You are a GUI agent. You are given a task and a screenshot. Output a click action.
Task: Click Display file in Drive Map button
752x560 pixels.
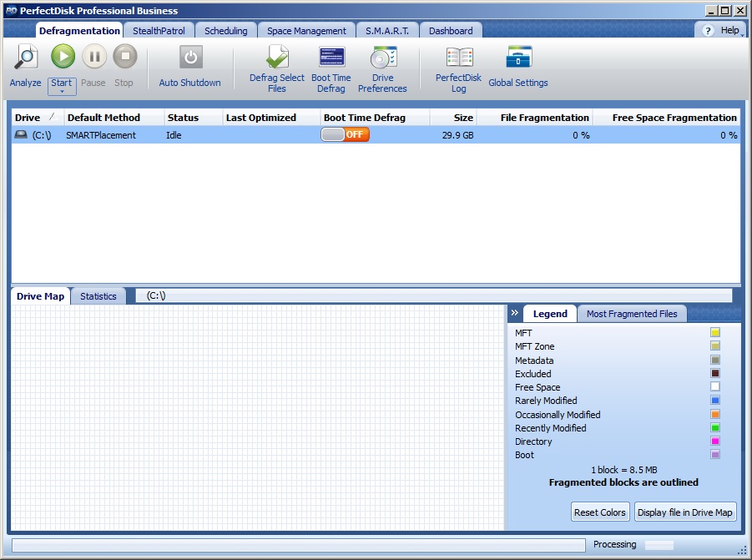click(x=685, y=512)
